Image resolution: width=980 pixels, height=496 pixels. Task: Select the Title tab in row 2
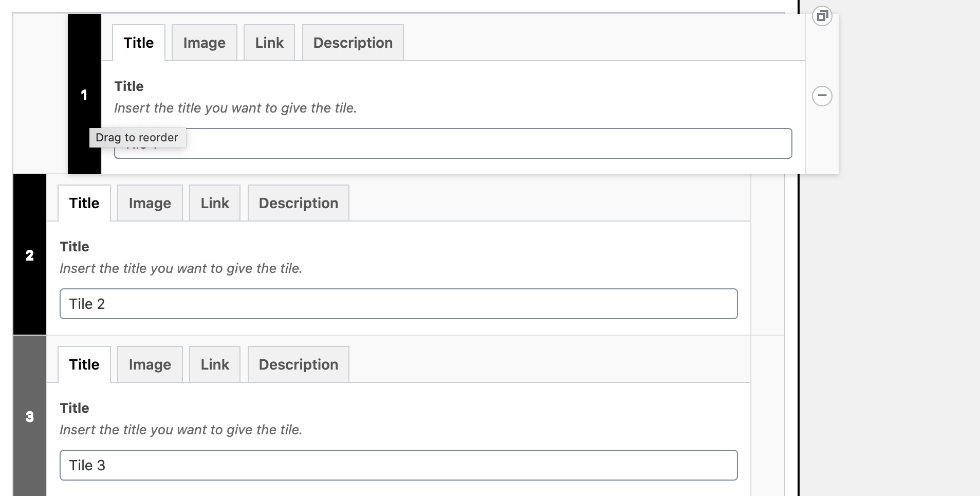[x=84, y=203]
